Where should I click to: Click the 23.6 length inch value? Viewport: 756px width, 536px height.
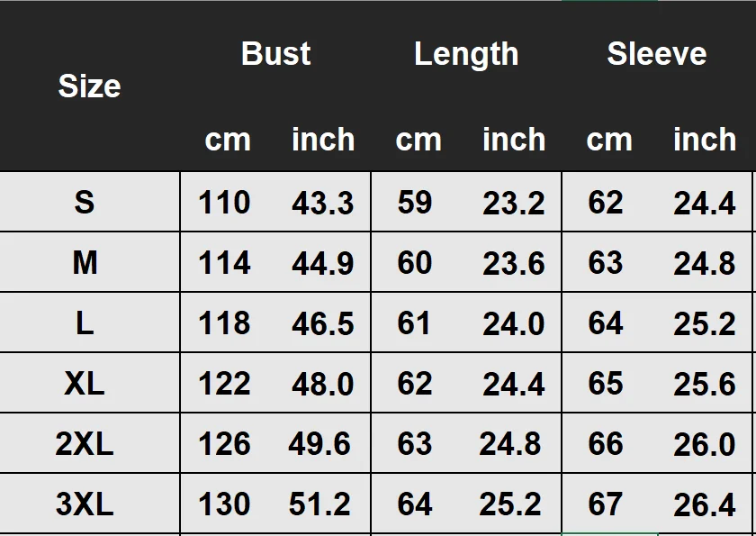(x=514, y=263)
